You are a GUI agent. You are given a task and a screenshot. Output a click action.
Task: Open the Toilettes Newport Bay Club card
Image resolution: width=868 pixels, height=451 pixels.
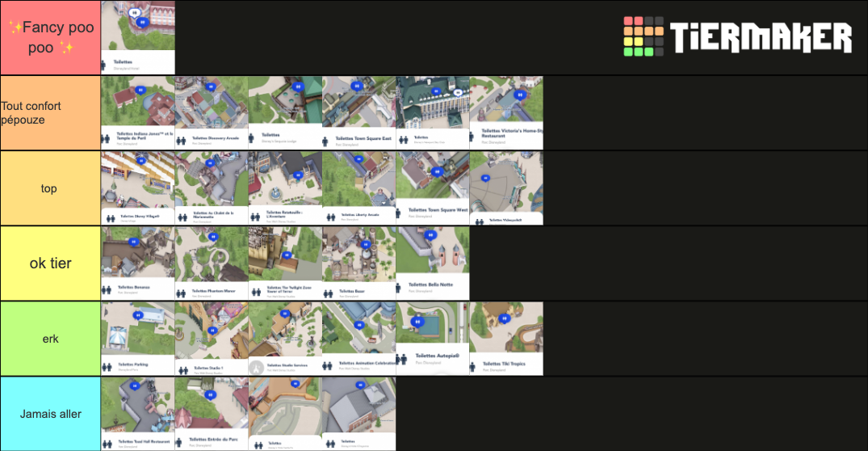click(432, 113)
